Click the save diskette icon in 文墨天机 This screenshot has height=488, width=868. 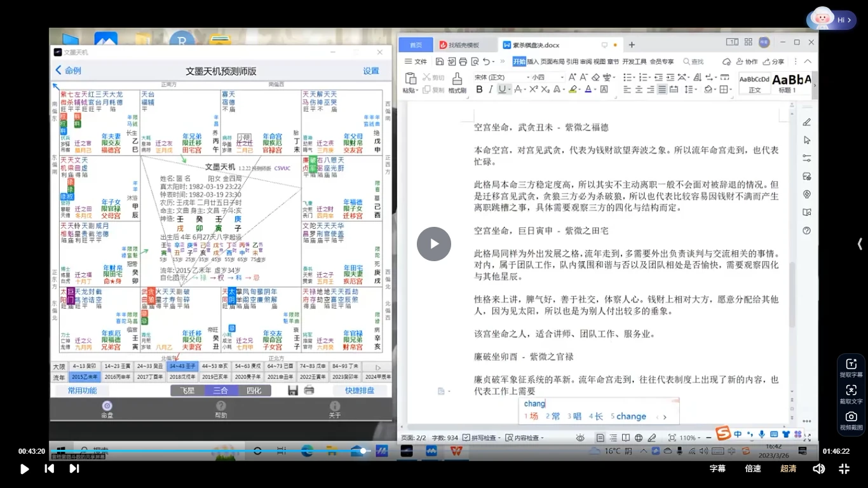pyautogui.click(x=292, y=390)
